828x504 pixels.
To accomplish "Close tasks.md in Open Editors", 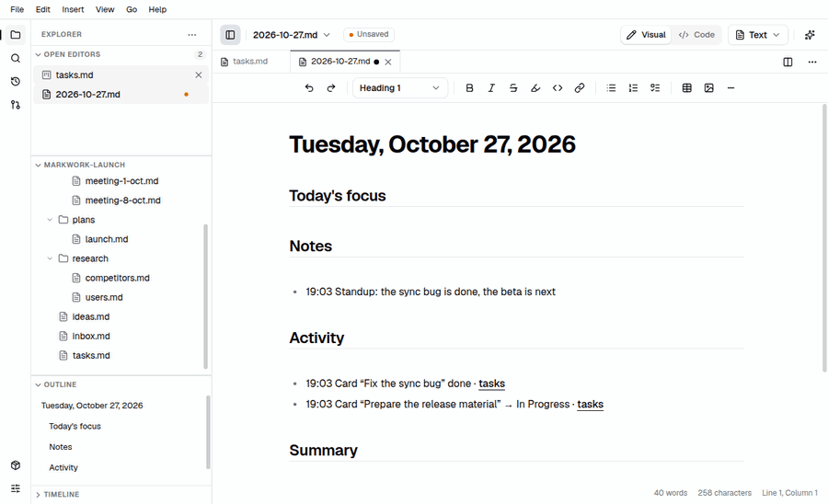I will point(199,74).
